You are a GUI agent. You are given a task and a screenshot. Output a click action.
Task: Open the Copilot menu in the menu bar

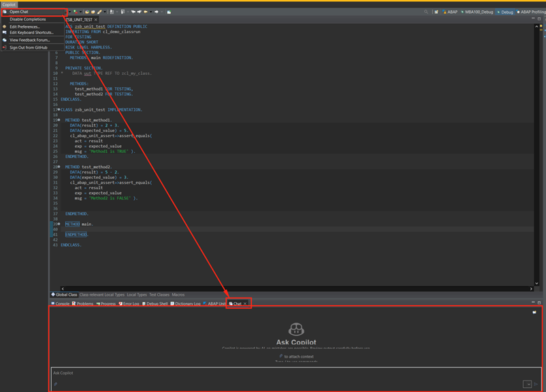pyautogui.click(x=9, y=5)
